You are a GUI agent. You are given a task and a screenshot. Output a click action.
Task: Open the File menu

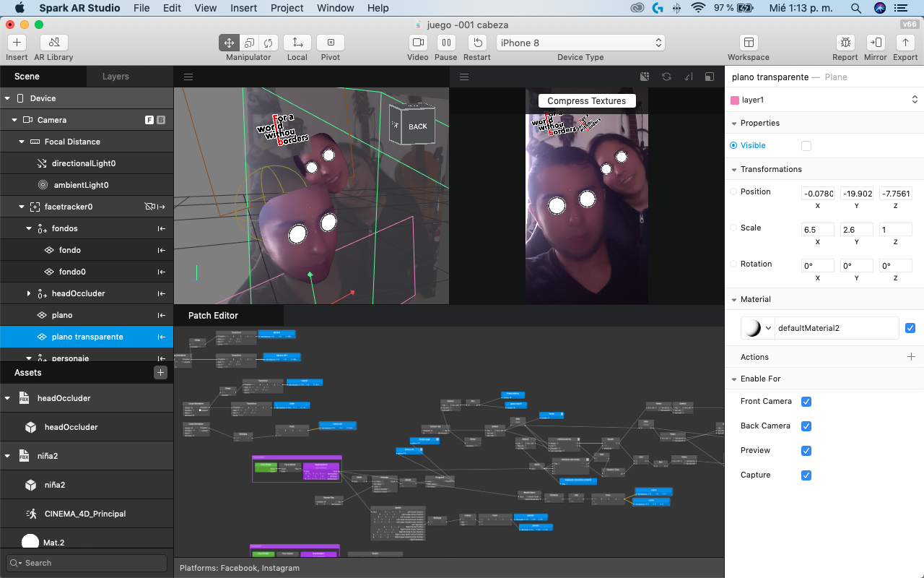click(x=141, y=8)
